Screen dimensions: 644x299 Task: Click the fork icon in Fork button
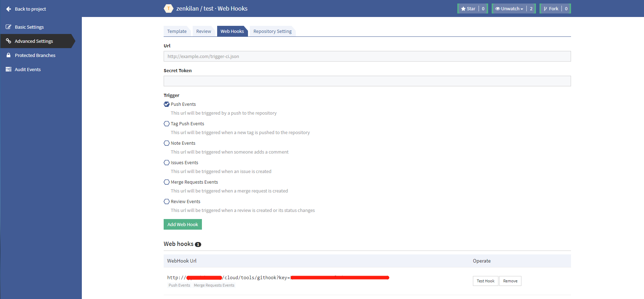tap(546, 9)
